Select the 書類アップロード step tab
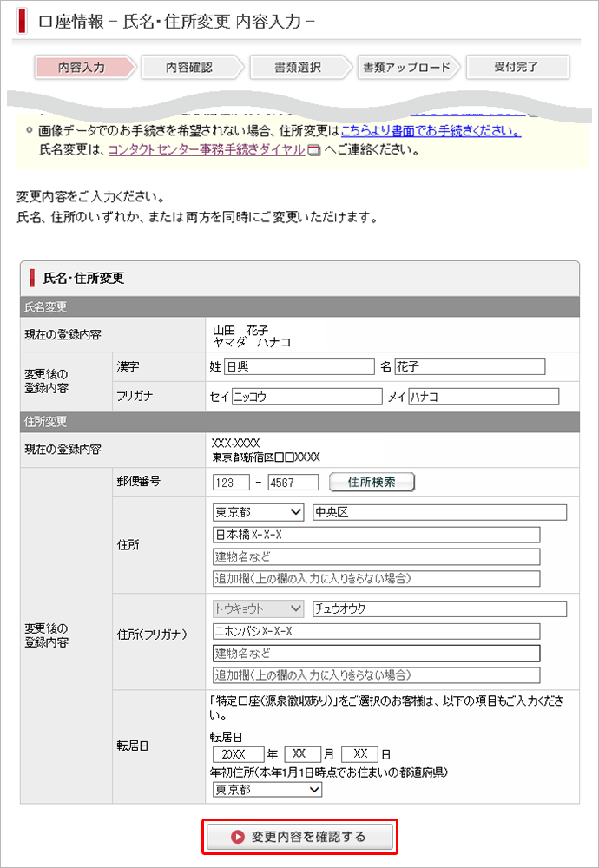 pyautogui.click(x=406, y=68)
